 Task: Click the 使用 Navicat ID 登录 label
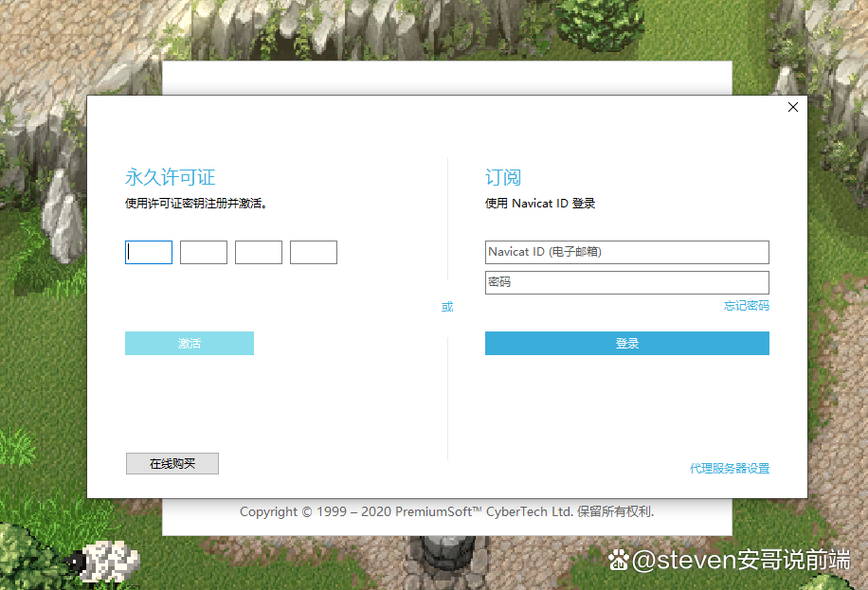point(540,204)
